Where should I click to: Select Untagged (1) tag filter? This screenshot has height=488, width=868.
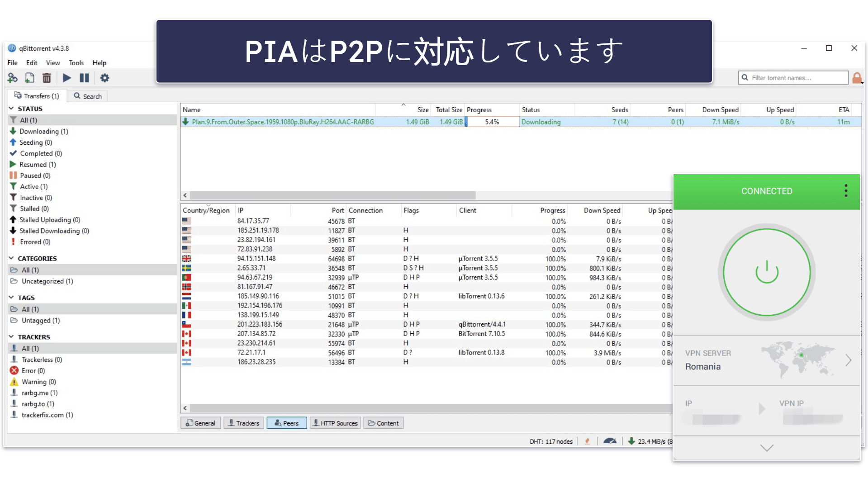pyautogui.click(x=40, y=320)
